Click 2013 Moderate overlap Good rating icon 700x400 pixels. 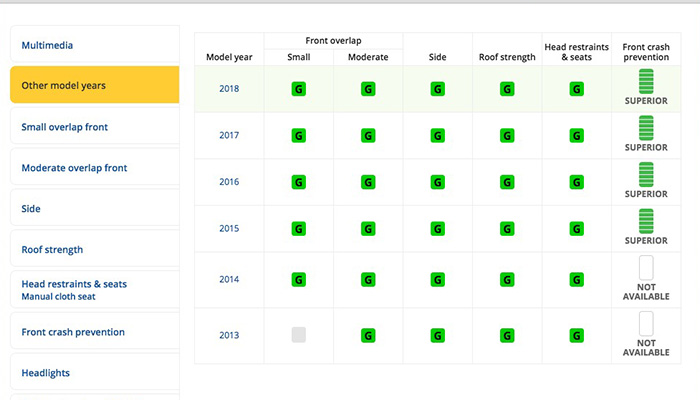tap(368, 335)
